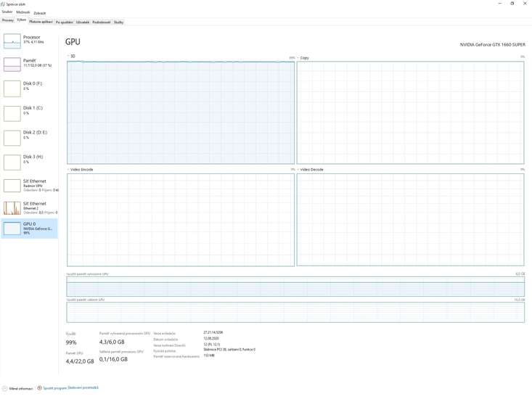Select Disk 3 (H:) in the sidebar
This screenshot has height=399, width=532.
(30, 162)
